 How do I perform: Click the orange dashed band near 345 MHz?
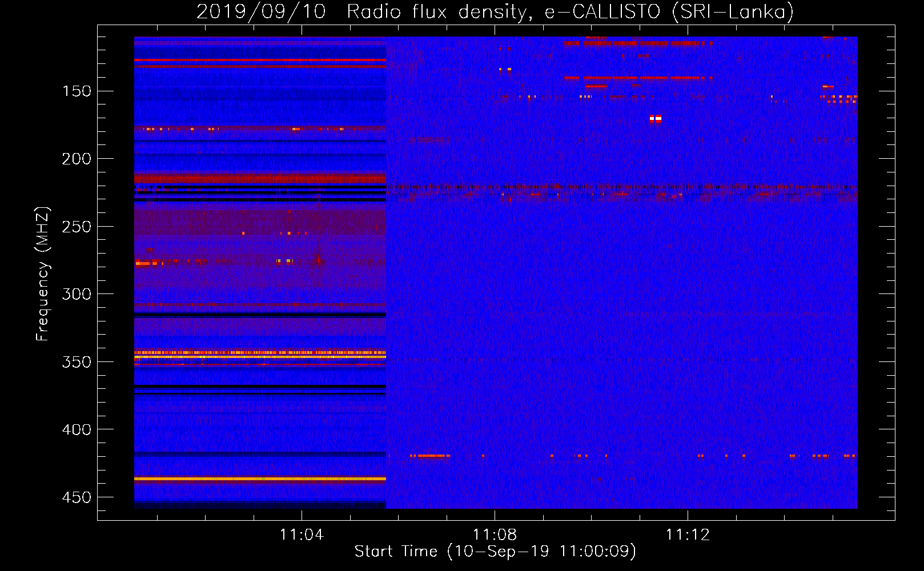tap(260, 353)
